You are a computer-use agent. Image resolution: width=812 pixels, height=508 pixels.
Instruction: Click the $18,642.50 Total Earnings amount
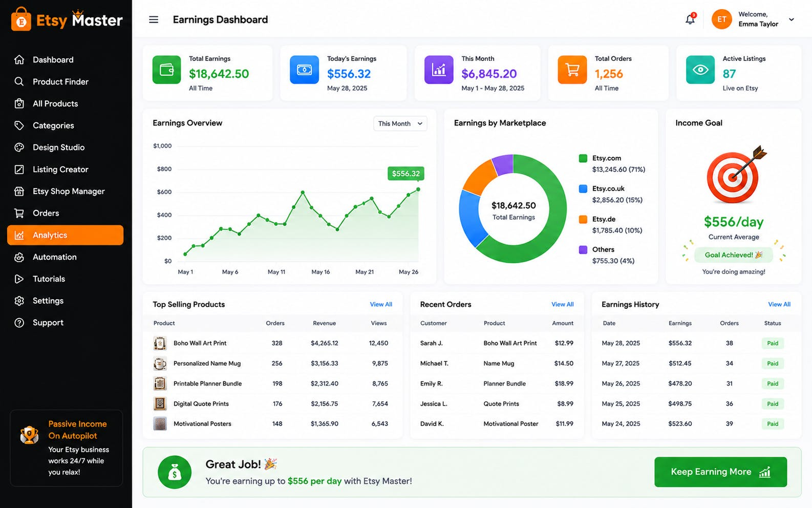(219, 74)
